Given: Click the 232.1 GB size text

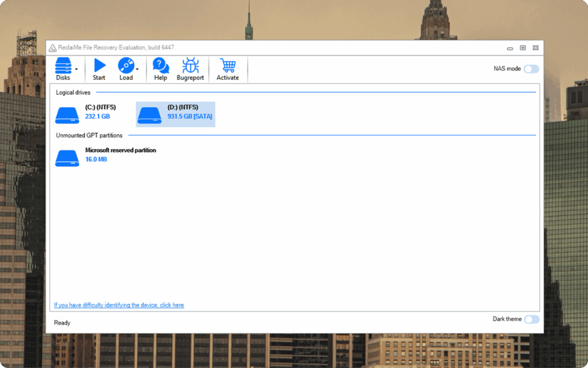Looking at the screenshot, I should 98,117.
